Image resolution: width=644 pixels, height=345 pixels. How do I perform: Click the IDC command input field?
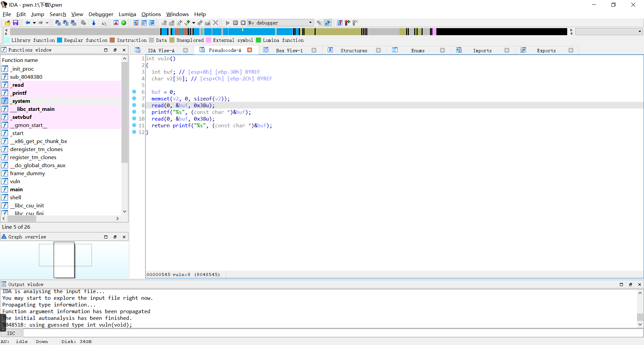[332, 333]
